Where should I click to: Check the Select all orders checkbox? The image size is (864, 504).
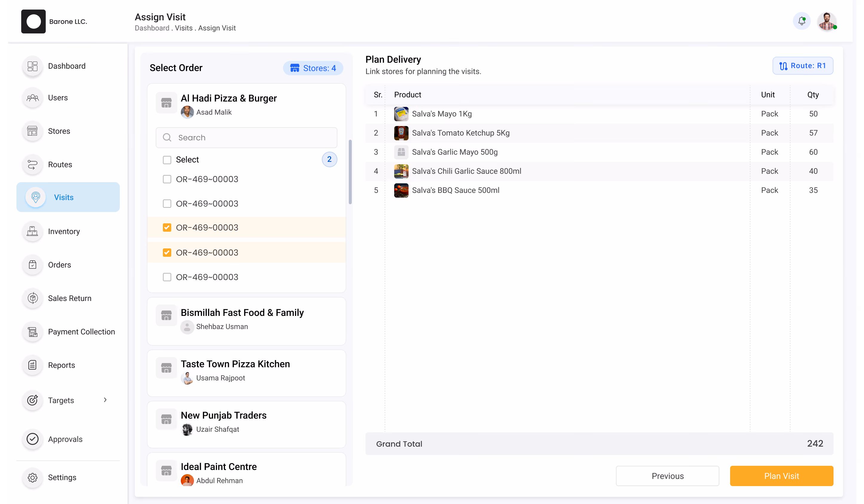tap(167, 160)
